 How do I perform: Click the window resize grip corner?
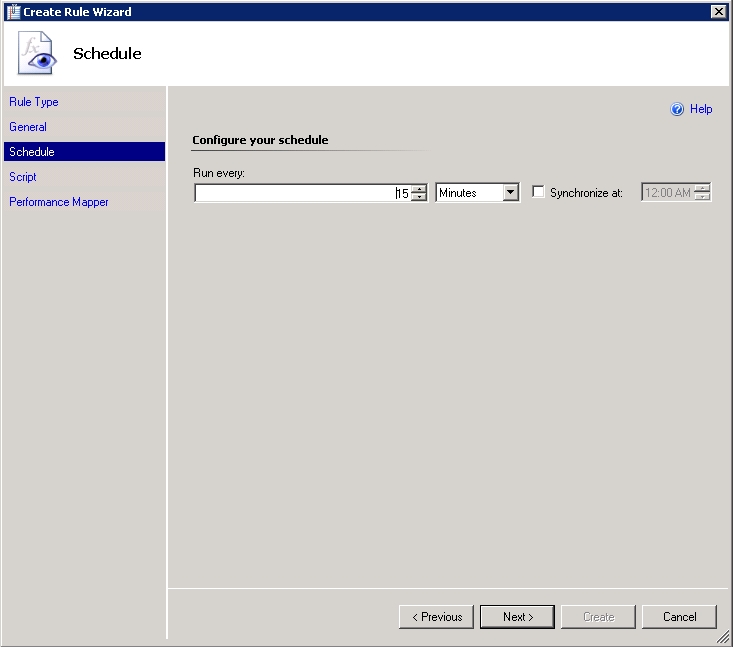tap(723, 637)
